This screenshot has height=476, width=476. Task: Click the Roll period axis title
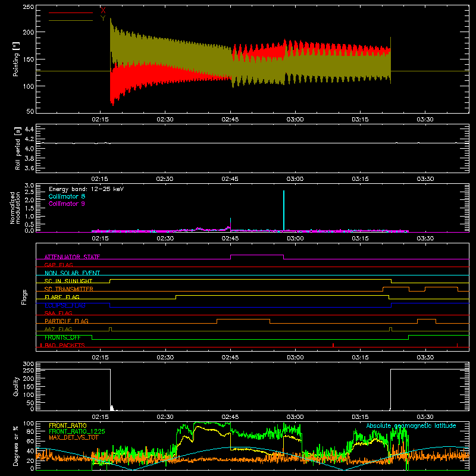[x=18, y=148]
